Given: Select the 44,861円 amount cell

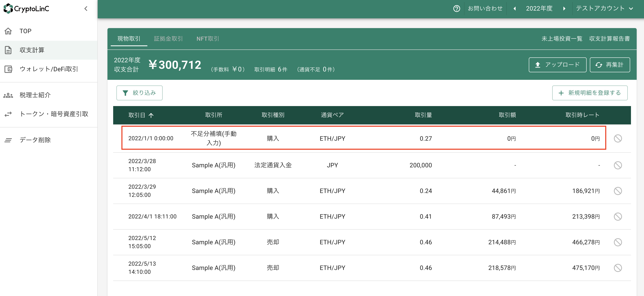Looking at the screenshot, I should pos(504,191).
